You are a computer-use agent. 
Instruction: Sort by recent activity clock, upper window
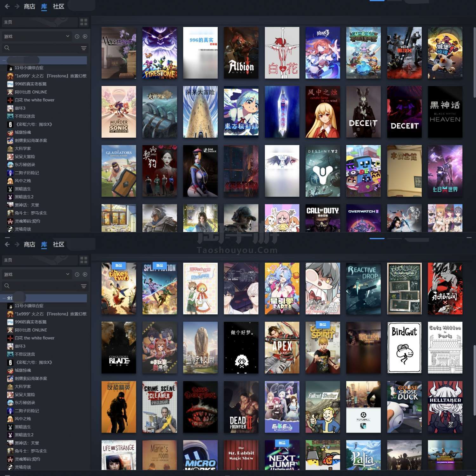77,36
